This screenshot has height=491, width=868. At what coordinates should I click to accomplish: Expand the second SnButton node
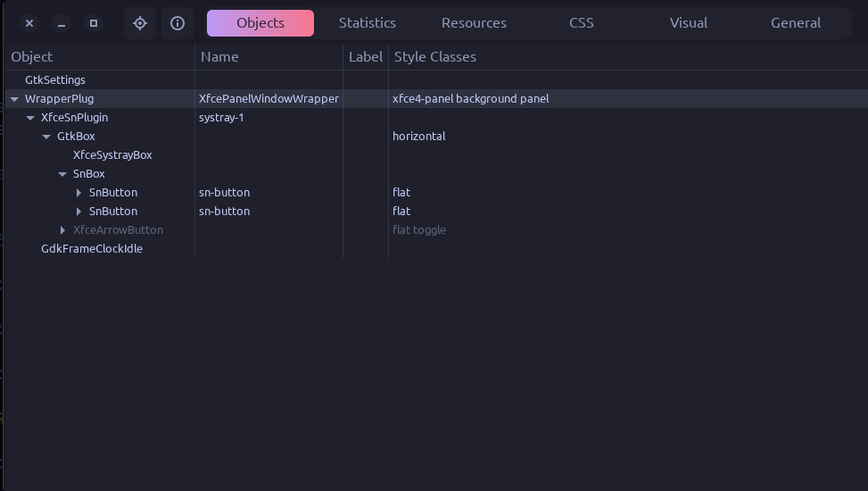[79, 212]
